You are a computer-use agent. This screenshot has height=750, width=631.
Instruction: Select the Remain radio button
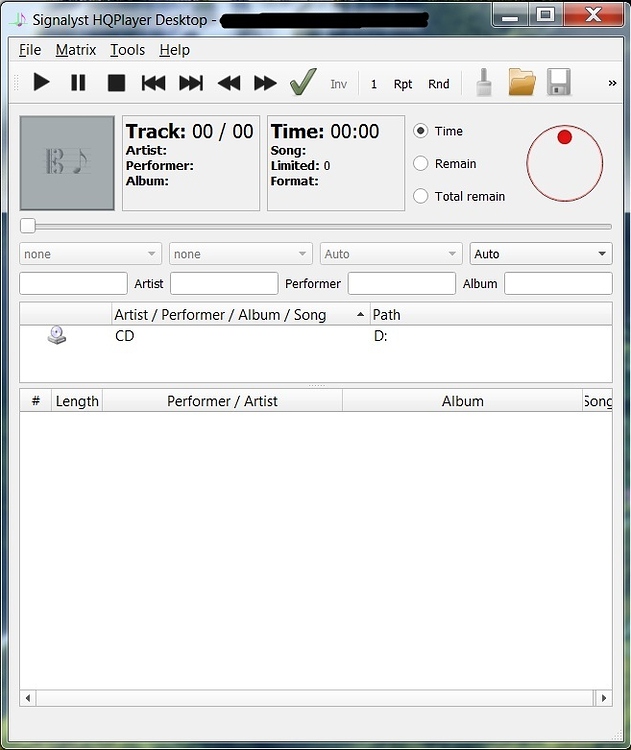click(x=421, y=163)
